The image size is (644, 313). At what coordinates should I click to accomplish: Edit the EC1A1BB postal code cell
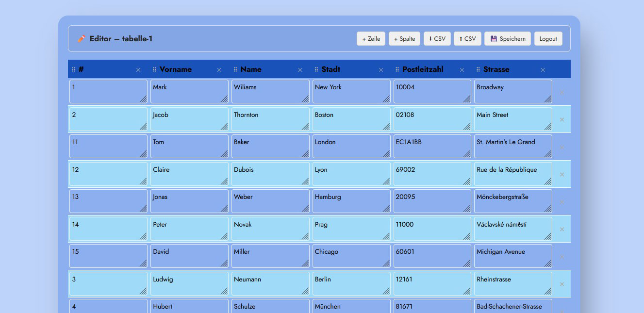coord(432,147)
